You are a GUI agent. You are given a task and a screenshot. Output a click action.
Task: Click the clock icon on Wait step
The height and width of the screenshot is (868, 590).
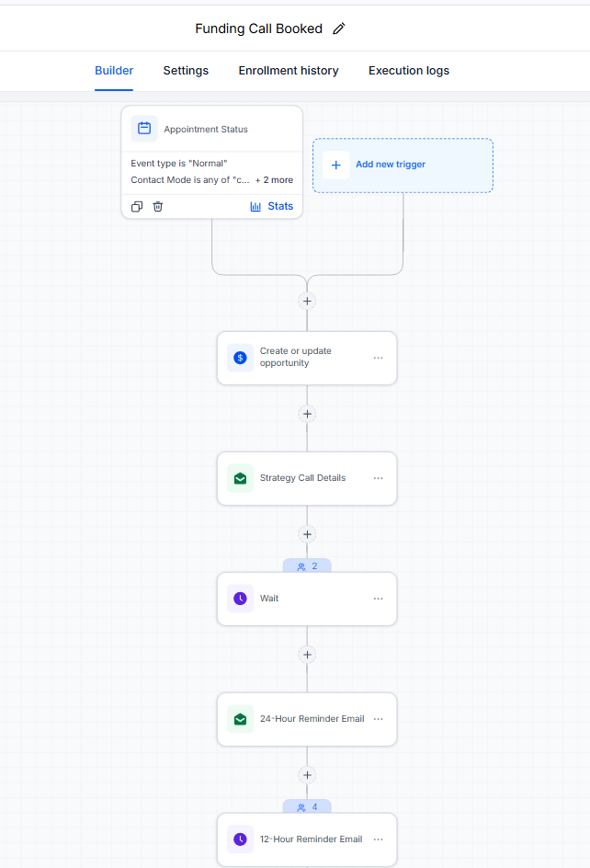click(x=240, y=599)
